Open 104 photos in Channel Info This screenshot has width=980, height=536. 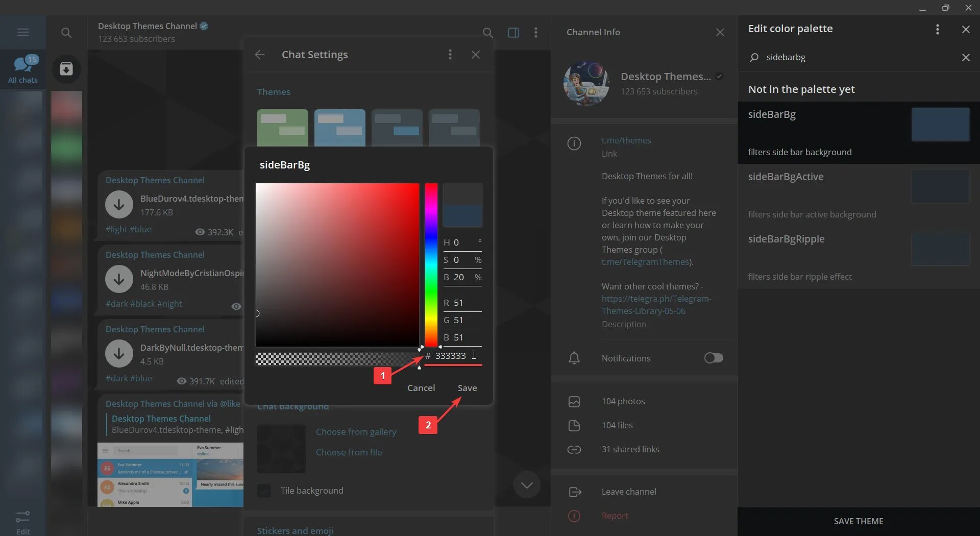pos(623,401)
